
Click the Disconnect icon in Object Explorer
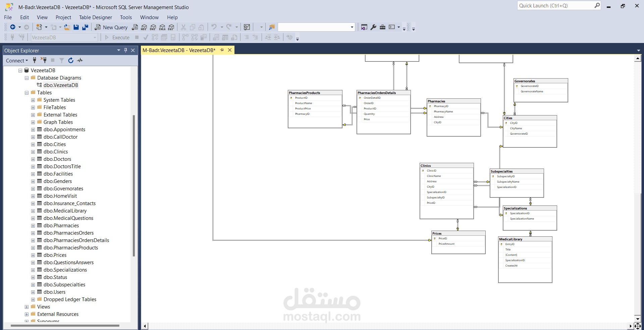(x=44, y=60)
